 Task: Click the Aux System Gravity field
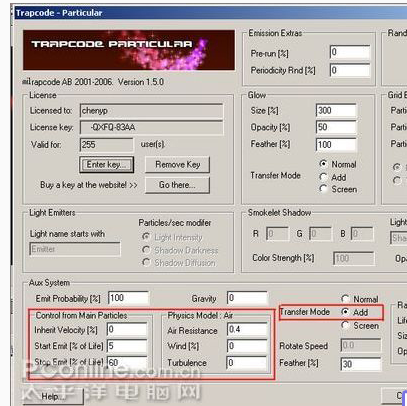tap(247, 298)
